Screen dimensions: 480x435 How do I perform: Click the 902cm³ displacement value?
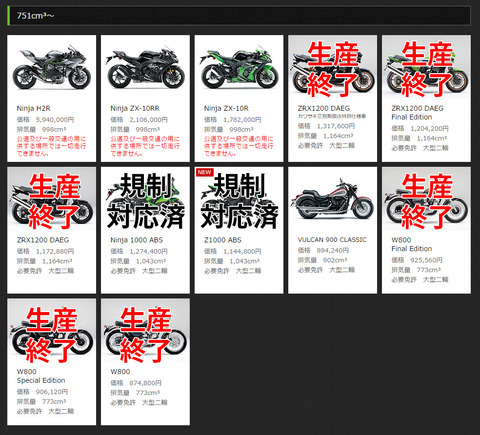pyautogui.click(x=335, y=260)
